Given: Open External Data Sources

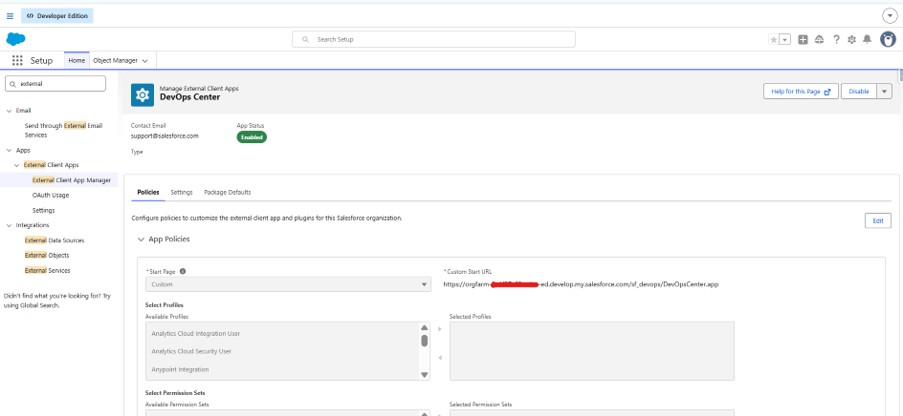Looking at the screenshot, I should pos(54,240).
